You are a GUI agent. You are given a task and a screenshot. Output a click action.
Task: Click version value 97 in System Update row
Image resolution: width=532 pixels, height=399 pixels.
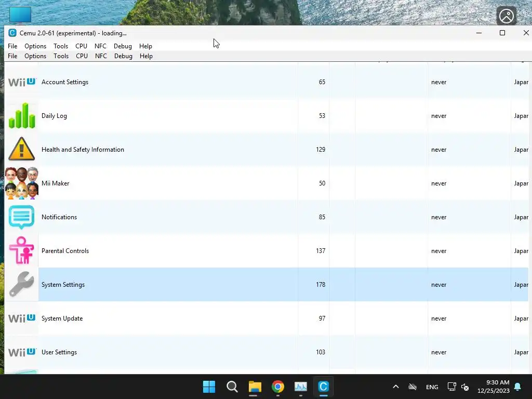pos(322,318)
